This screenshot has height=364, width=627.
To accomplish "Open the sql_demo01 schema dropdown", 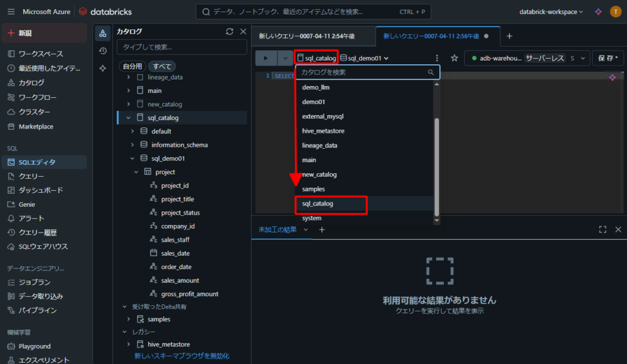I will (x=364, y=58).
